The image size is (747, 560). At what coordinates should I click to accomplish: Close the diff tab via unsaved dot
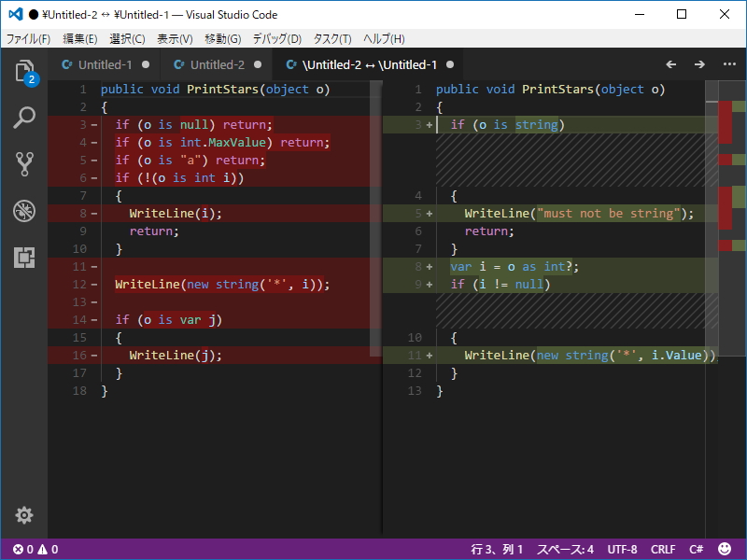point(450,64)
